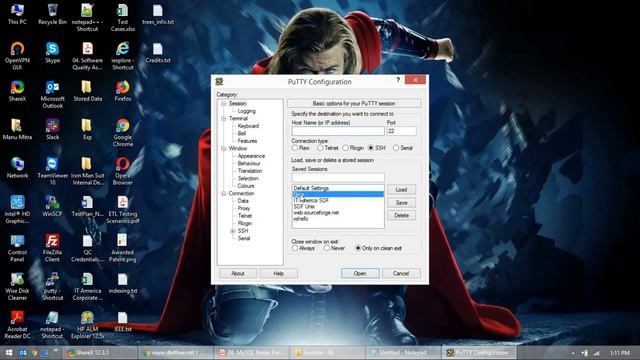Collapse the Session tree node

(224, 104)
